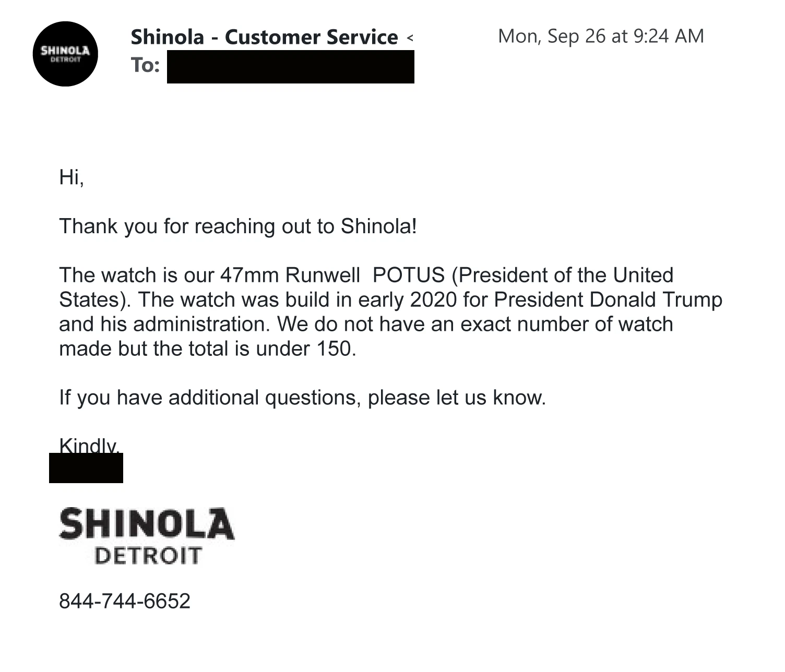Screen dimensions: 785x672
Task: Click the "Hi," greeting line
Action: pyautogui.click(x=72, y=177)
